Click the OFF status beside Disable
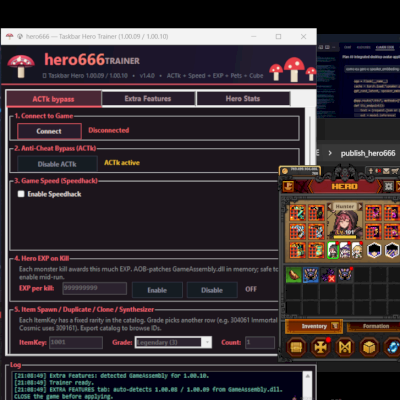Viewport: 400px width, 400px height. click(x=251, y=289)
